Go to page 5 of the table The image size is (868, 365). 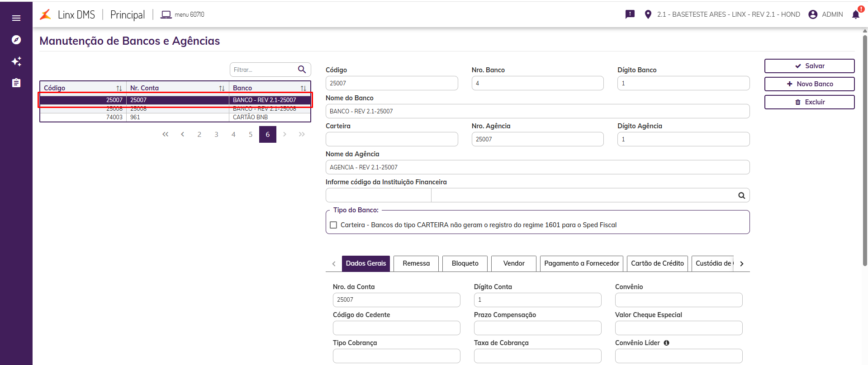coord(251,135)
